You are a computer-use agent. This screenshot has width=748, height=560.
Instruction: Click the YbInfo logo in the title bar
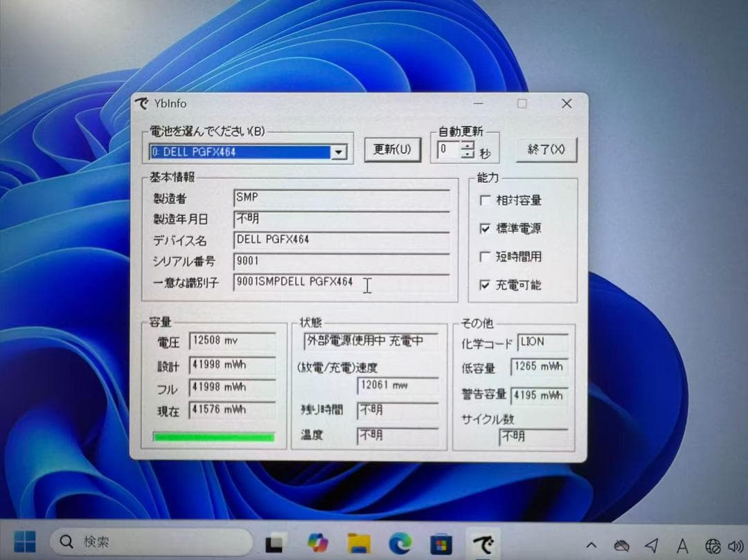tap(143, 103)
